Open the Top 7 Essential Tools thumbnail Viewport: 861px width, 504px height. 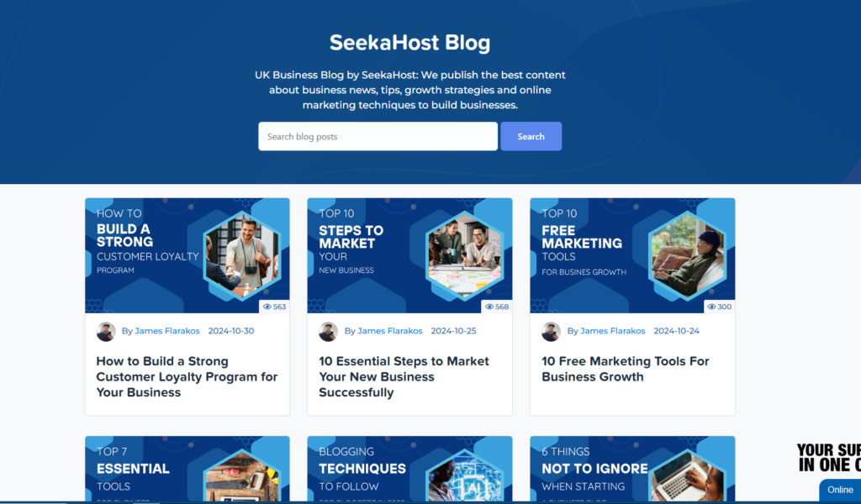(x=188, y=469)
